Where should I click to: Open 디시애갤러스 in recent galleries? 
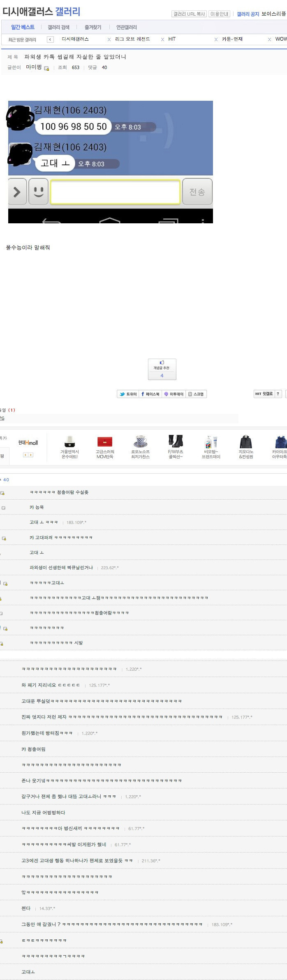click(75, 39)
